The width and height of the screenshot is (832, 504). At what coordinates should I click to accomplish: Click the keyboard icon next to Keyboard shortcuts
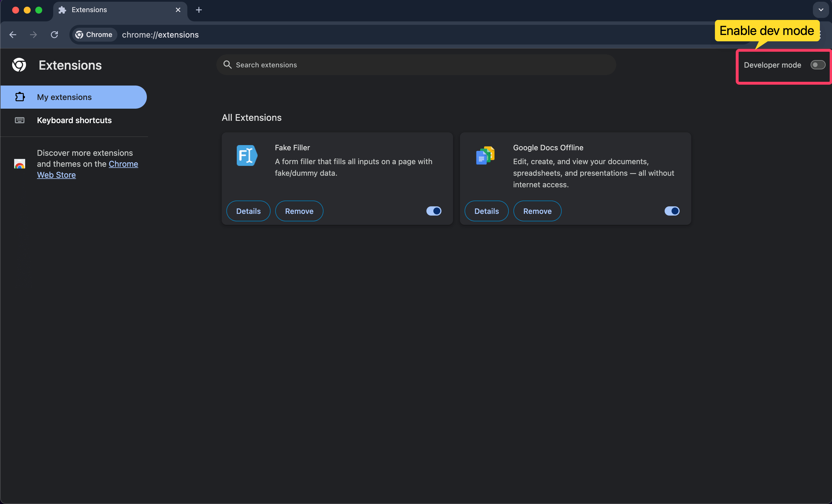[x=20, y=120]
